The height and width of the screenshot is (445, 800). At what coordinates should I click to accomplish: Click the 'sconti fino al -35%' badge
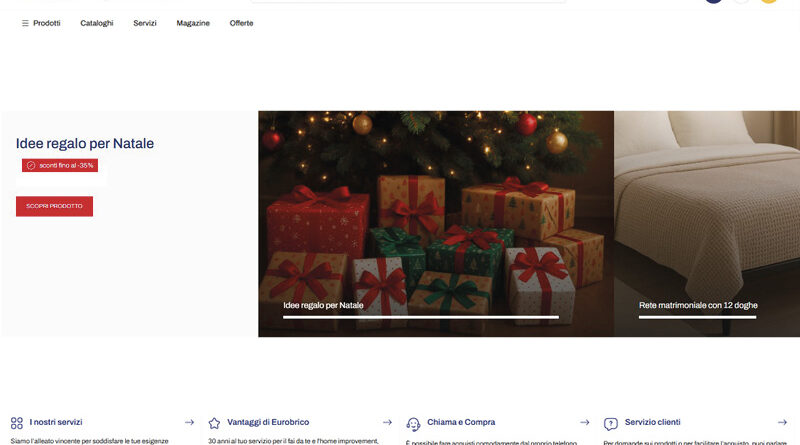60,165
